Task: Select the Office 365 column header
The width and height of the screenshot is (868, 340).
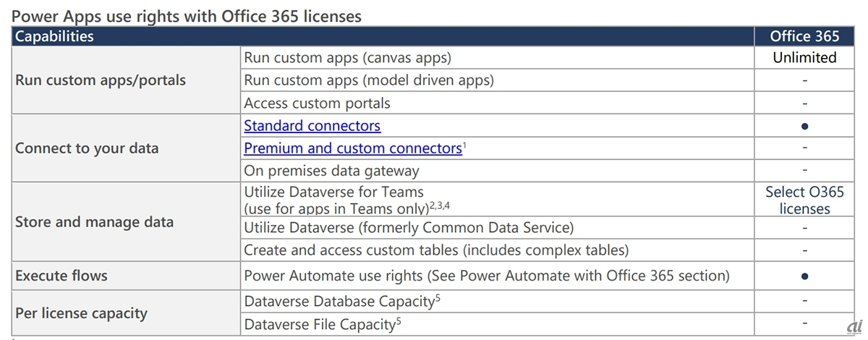Action: [x=804, y=36]
